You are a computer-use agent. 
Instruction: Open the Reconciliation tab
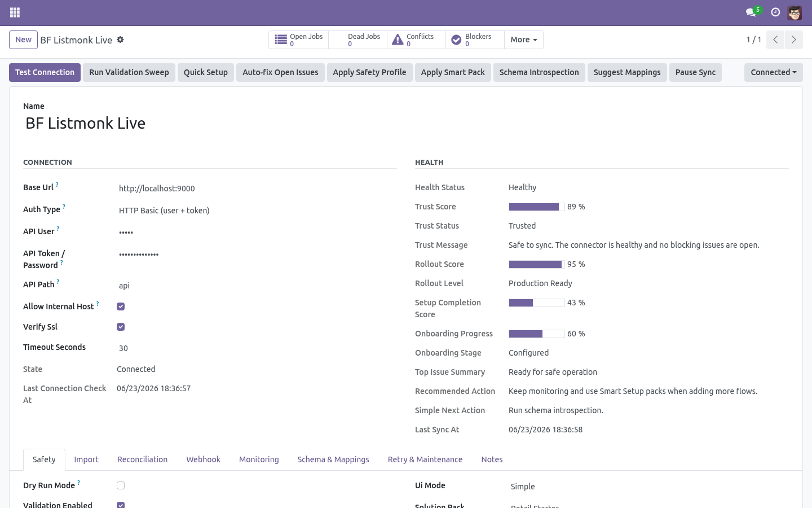pyautogui.click(x=142, y=459)
